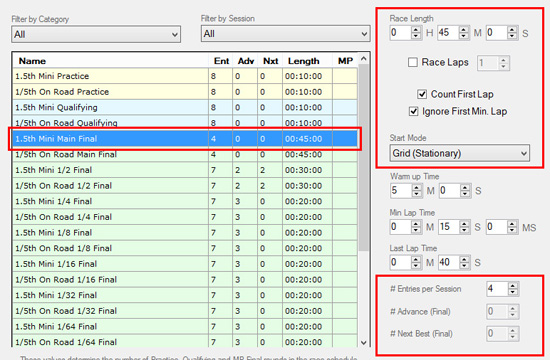
Task: Adjust Min Lap Time minutes spinner
Action: click(416, 227)
